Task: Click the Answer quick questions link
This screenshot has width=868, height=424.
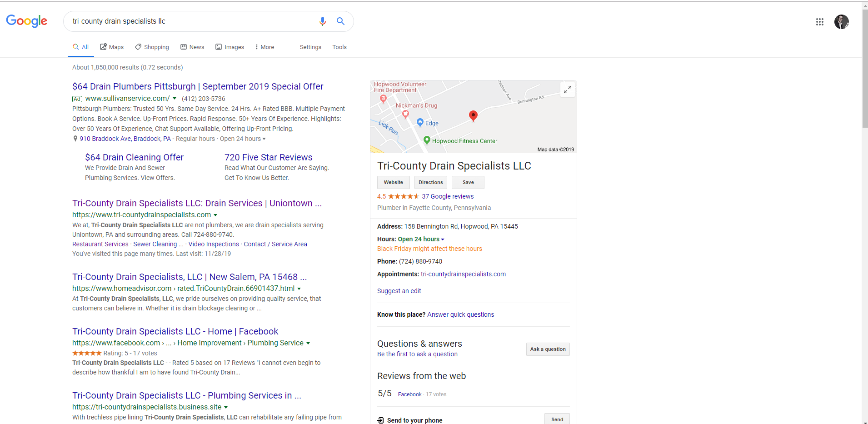Action: 461,314
